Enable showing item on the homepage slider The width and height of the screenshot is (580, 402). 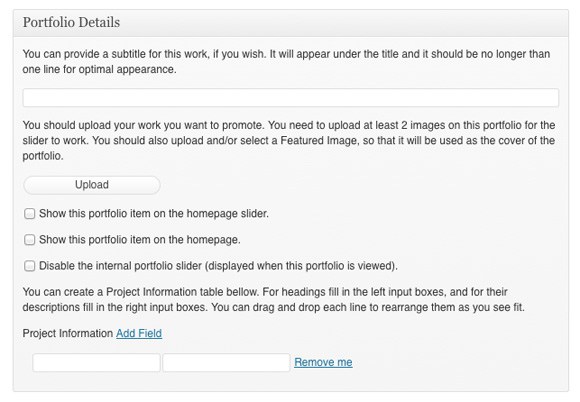pos(30,214)
